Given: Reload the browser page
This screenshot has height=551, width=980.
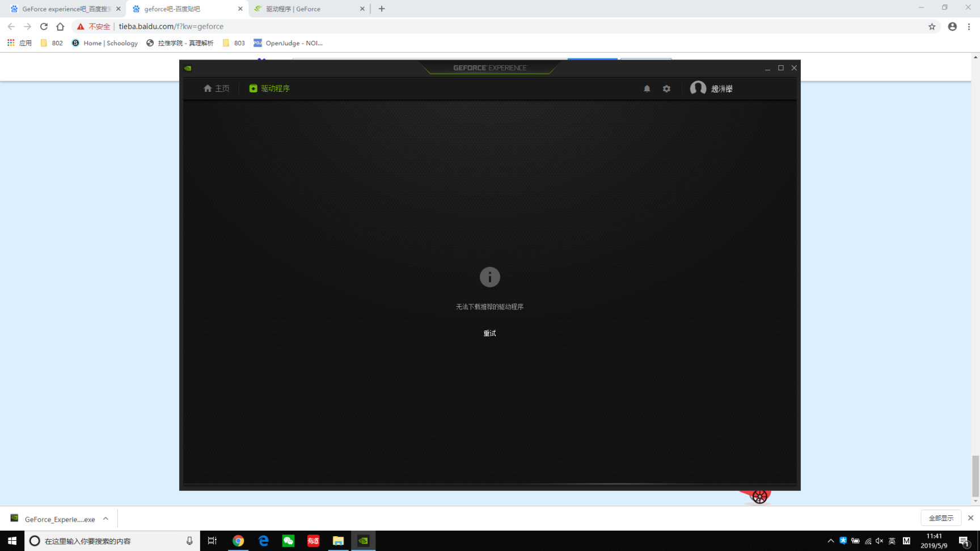Looking at the screenshot, I should 44,27.
